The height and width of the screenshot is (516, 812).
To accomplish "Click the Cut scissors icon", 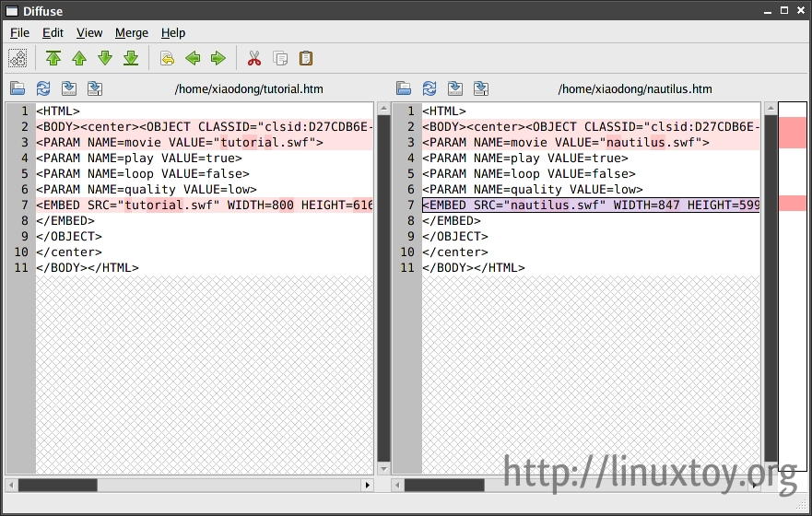I will click(254, 59).
